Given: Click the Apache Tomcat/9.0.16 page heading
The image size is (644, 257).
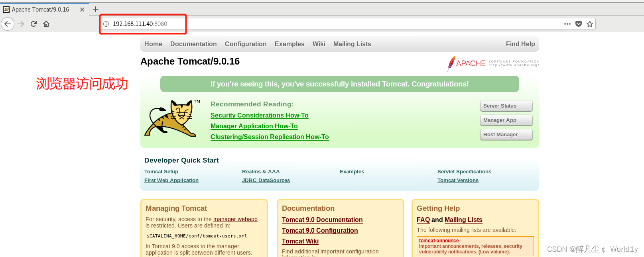Looking at the screenshot, I should [190, 61].
